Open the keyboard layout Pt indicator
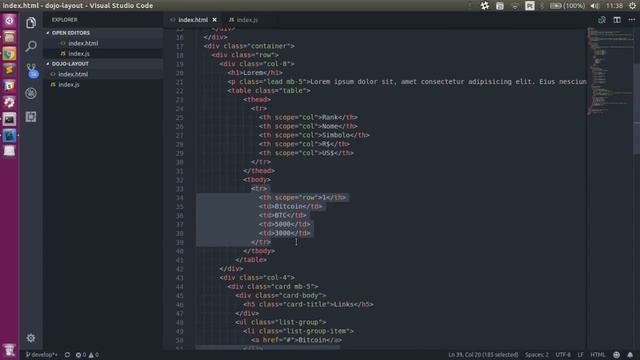This screenshot has height=360, width=640. pyautogui.click(x=530, y=6)
